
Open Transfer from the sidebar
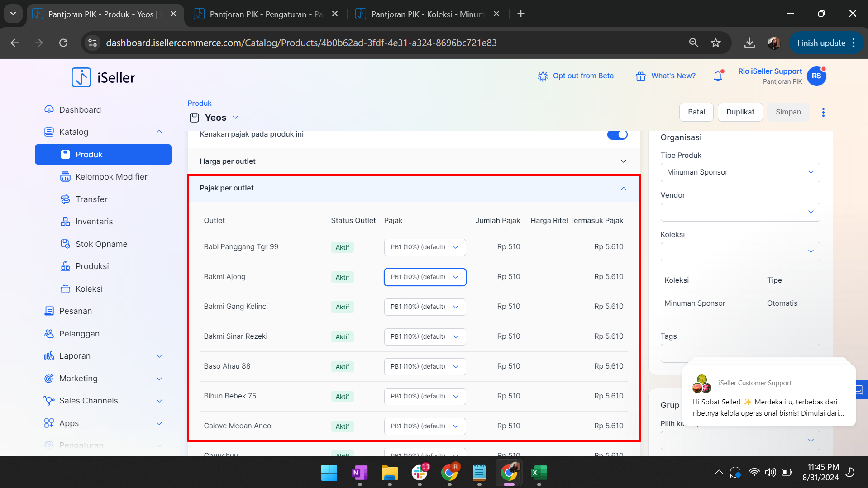click(91, 199)
